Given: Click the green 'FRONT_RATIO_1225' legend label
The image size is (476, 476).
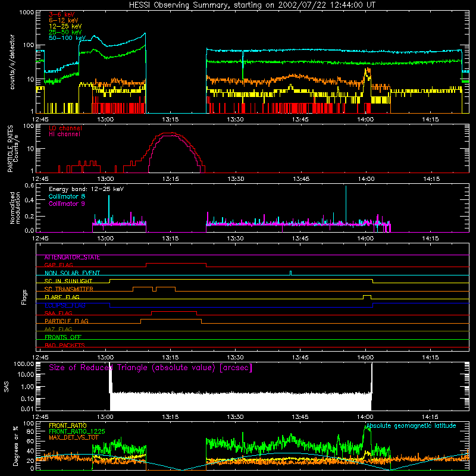Looking at the screenshot, I should coord(77,431).
